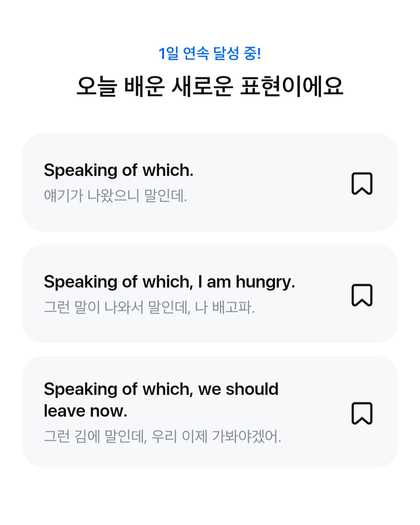420x525 pixels.
Task: Tap "1일" in the blue streak banner
Action: click(168, 53)
